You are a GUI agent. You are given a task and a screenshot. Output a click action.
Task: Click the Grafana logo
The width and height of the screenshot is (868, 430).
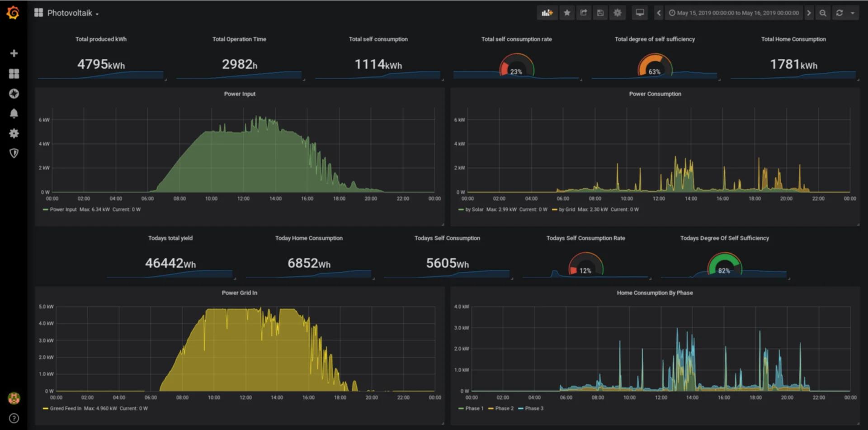(13, 13)
